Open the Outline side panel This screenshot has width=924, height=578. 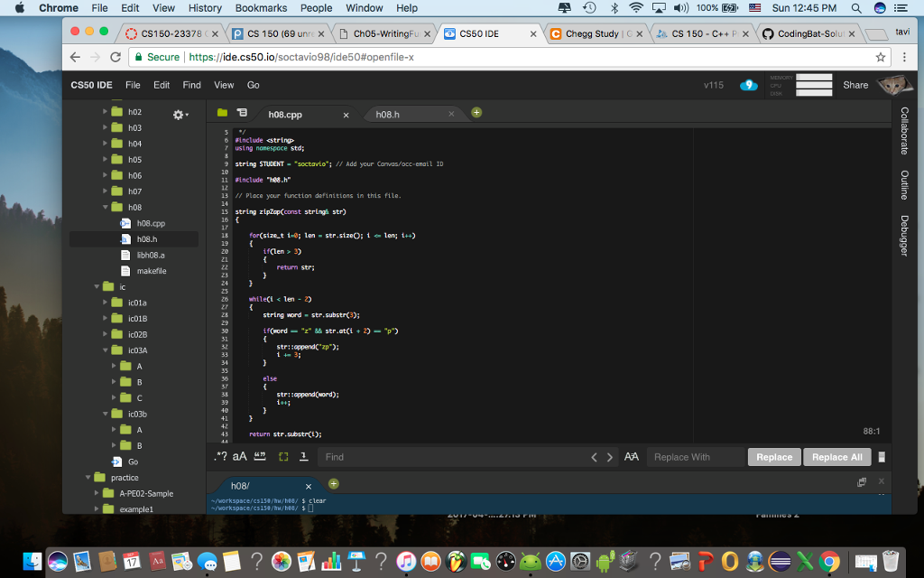click(904, 185)
